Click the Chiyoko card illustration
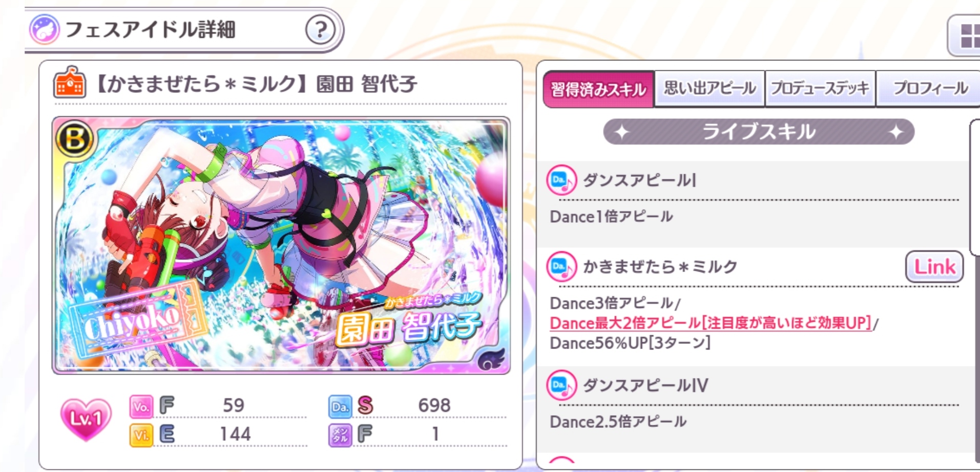This screenshot has height=472, width=980. [281, 245]
